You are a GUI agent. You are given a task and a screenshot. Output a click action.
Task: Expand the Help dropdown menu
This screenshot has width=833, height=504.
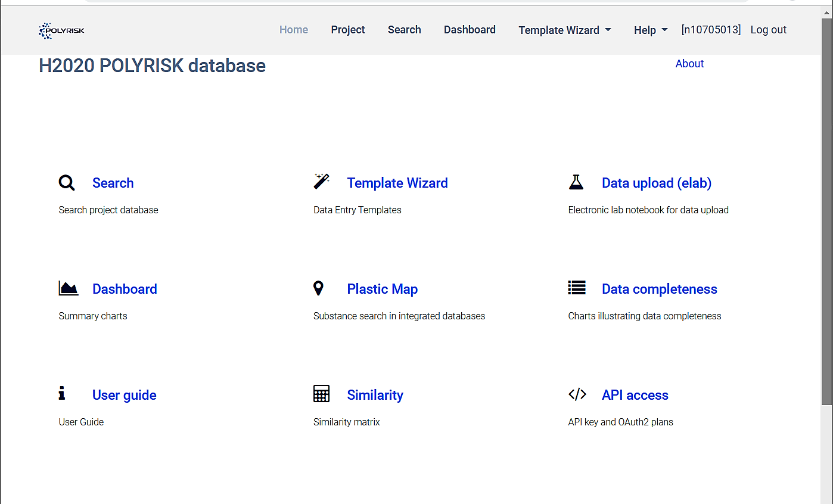point(650,30)
